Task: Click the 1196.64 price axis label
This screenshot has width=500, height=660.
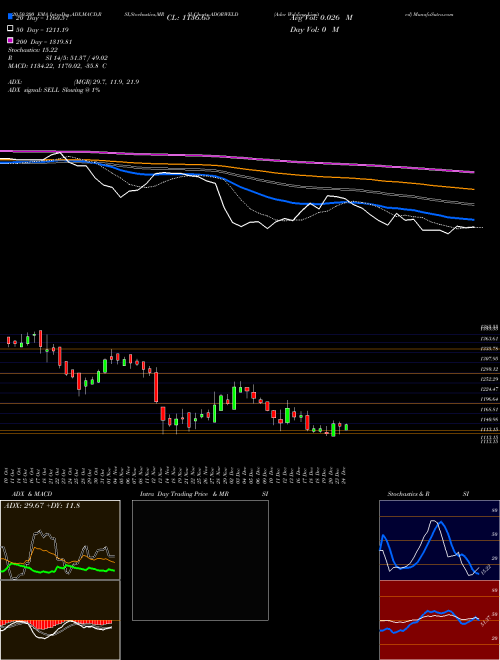Action: [x=489, y=399]
